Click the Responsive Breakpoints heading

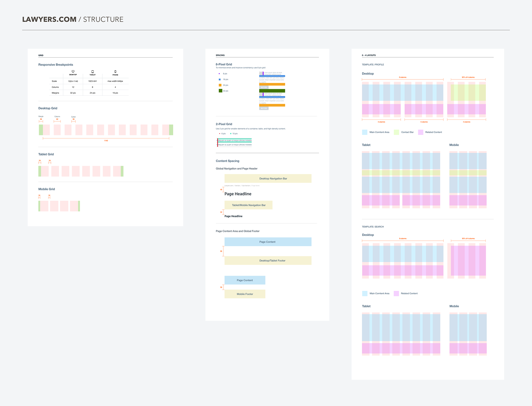point(56,65)
